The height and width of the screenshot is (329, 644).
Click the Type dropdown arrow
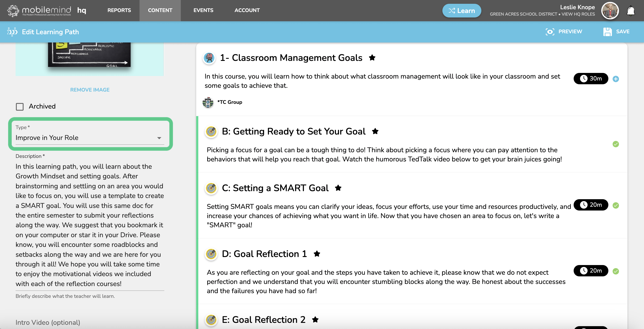(x=159, y=138)
